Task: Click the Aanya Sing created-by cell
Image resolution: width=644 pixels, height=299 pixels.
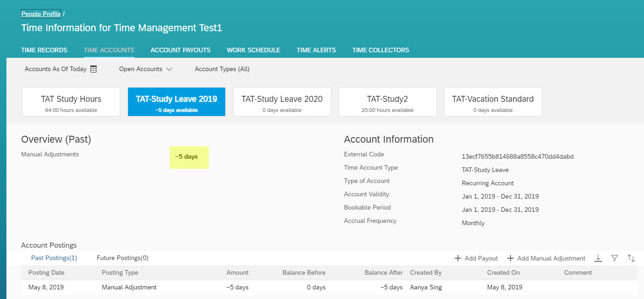Action: 427,287
